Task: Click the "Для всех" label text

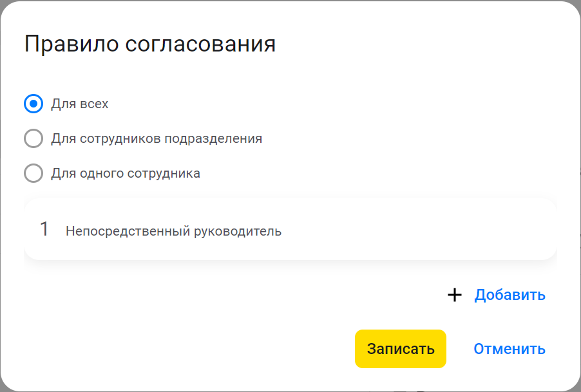Action: click(80, 104)
